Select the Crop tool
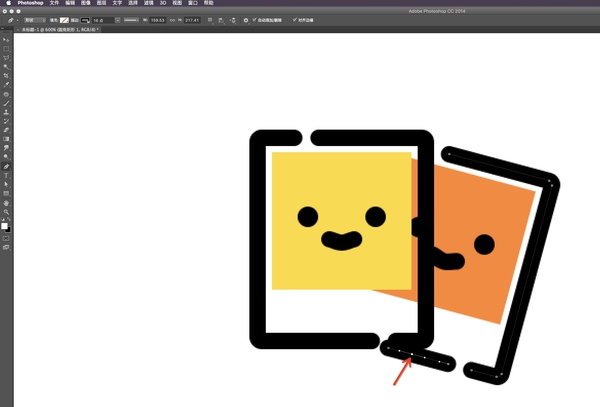 click(x=6, y=76)
